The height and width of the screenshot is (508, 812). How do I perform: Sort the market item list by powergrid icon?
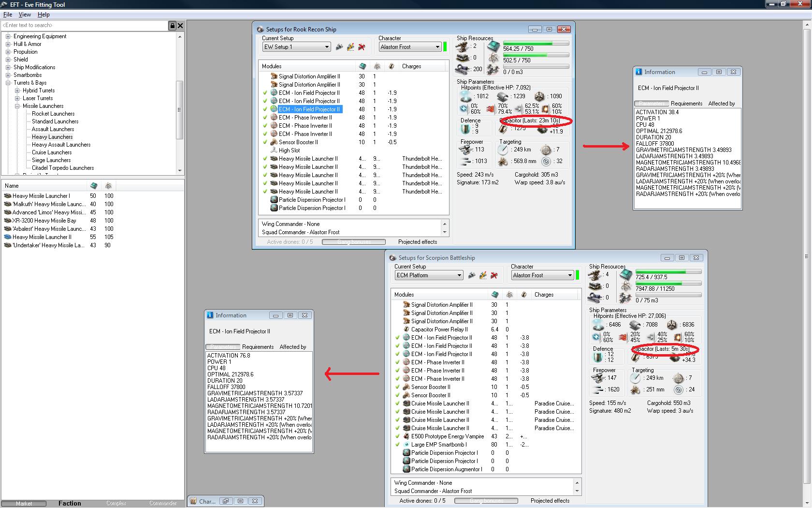click(108, 186)
